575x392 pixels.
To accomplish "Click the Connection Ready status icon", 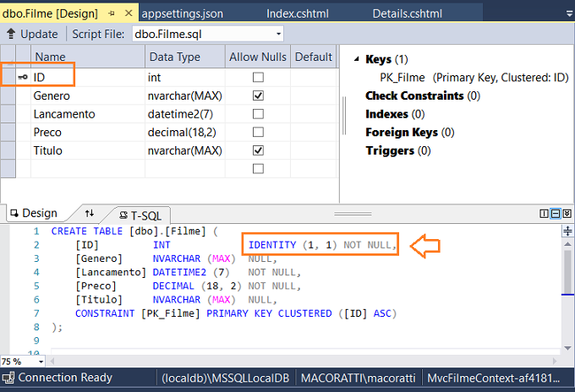I will click(x=8, y=378).
